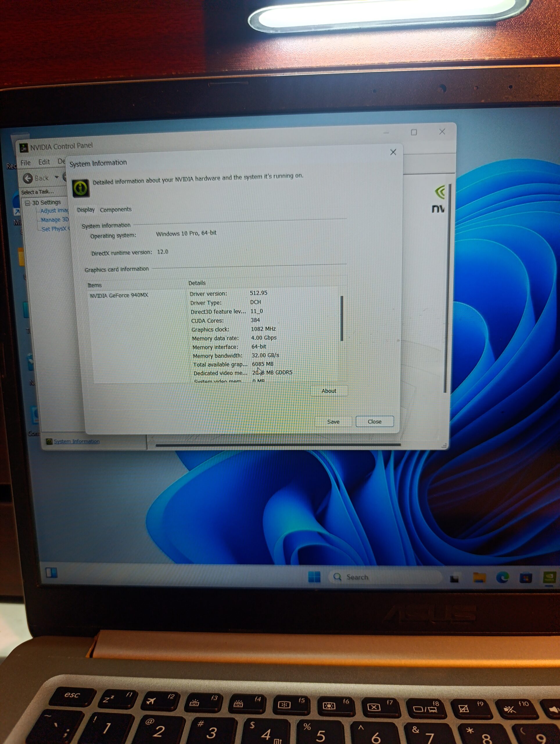
Task: Collapse the 3D Settings tree node
Action: tap(28, 203)
